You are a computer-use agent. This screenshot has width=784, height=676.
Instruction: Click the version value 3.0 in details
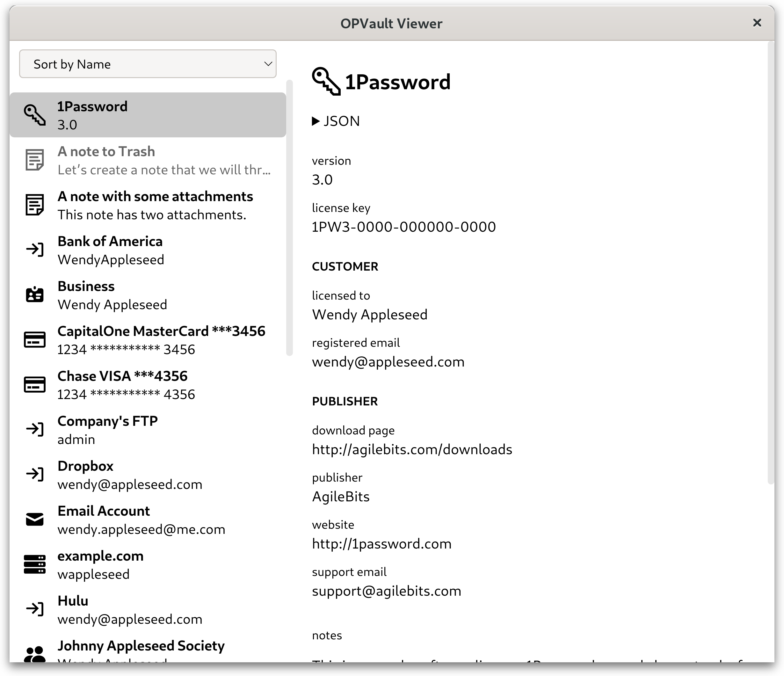click(323, 179)
